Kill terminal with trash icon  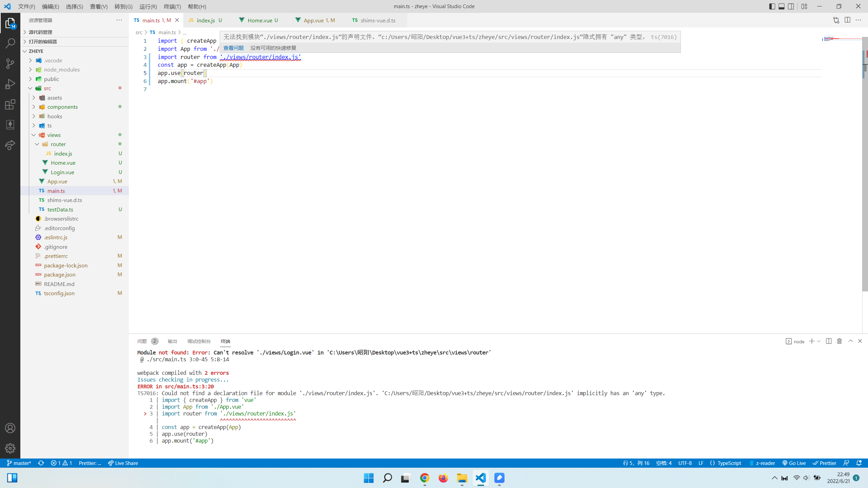[x=840, y=341]
